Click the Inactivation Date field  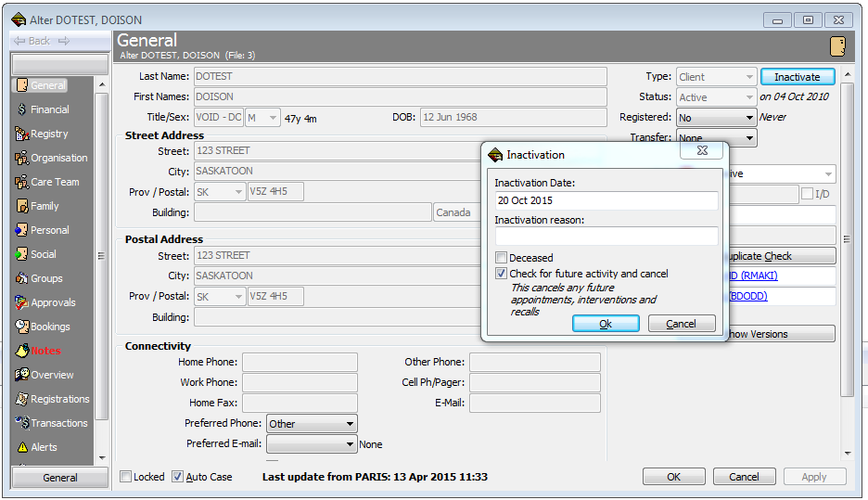(x=606, y=200)
